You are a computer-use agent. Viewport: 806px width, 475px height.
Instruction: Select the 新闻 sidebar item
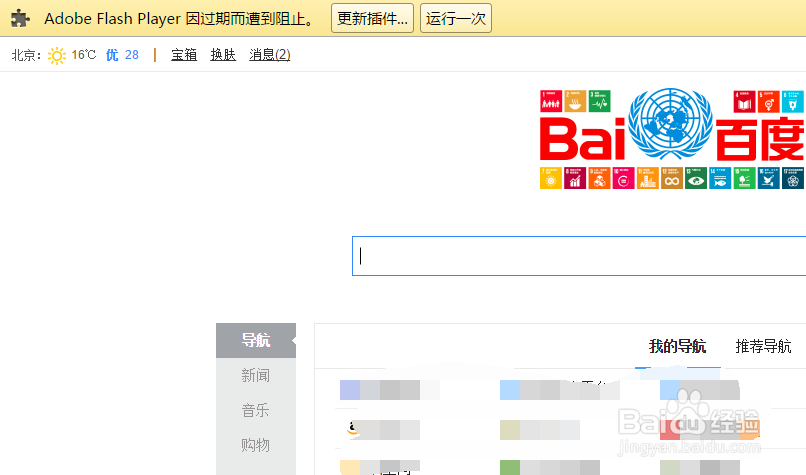tap(256, 375)
